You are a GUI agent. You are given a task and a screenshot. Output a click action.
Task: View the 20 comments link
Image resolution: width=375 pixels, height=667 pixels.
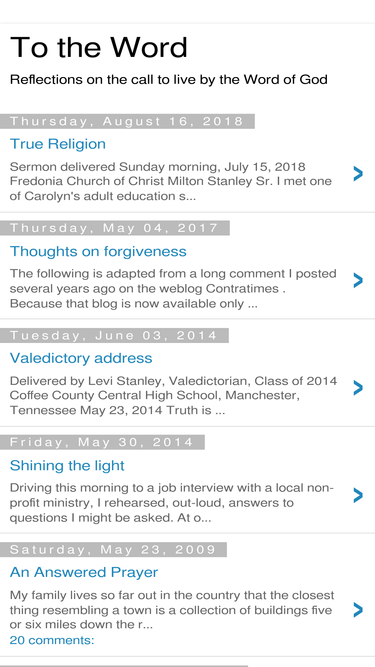click(x=52, y=640)
